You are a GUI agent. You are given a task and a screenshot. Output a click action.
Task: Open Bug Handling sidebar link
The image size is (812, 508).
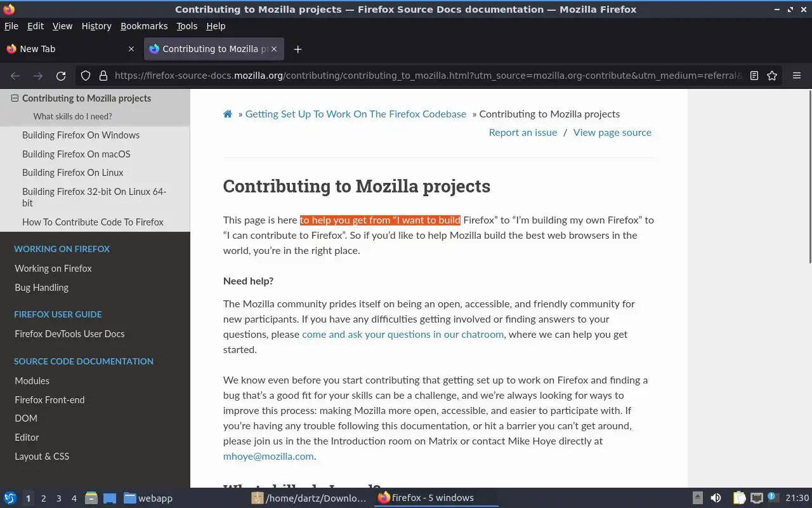[x=41, y=288]
